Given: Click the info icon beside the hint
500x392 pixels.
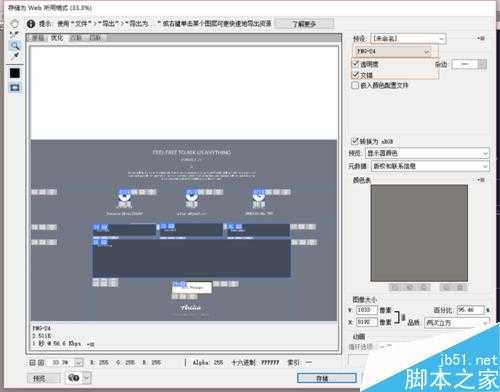Looking at the screenshot, I should (31, 24).
